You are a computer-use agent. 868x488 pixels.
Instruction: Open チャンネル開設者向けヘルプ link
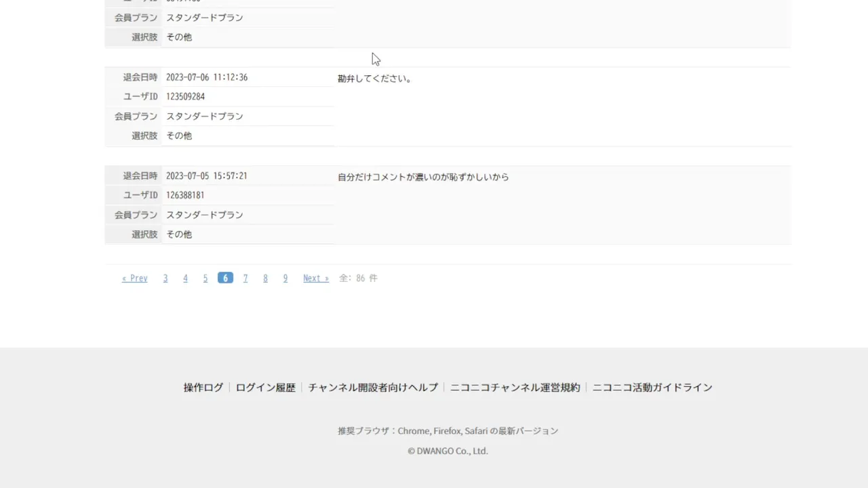pos(373,388)
